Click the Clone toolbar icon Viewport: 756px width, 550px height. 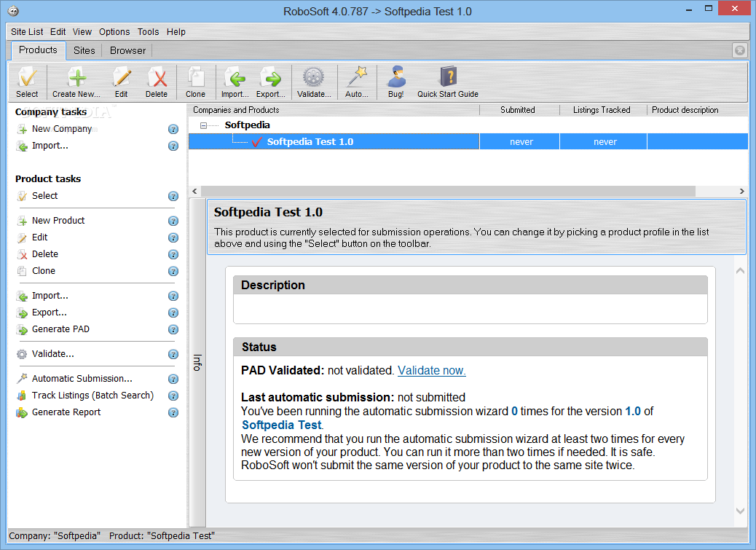196,82
